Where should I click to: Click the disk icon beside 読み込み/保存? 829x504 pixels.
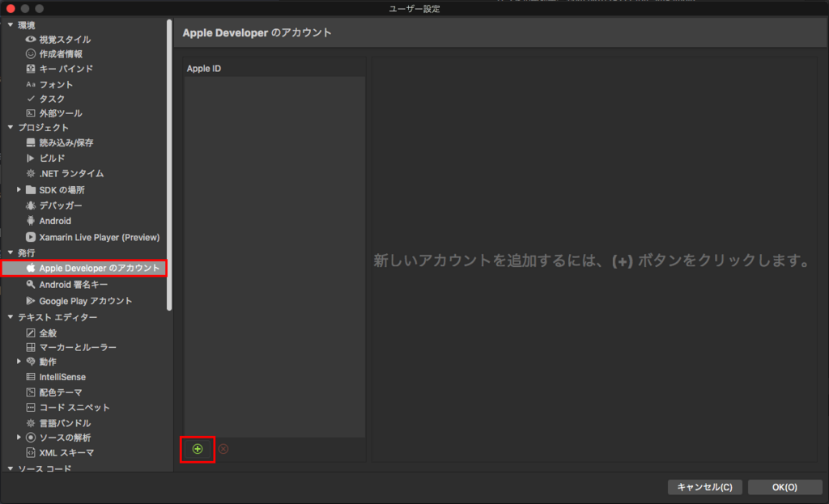[31, 142]
